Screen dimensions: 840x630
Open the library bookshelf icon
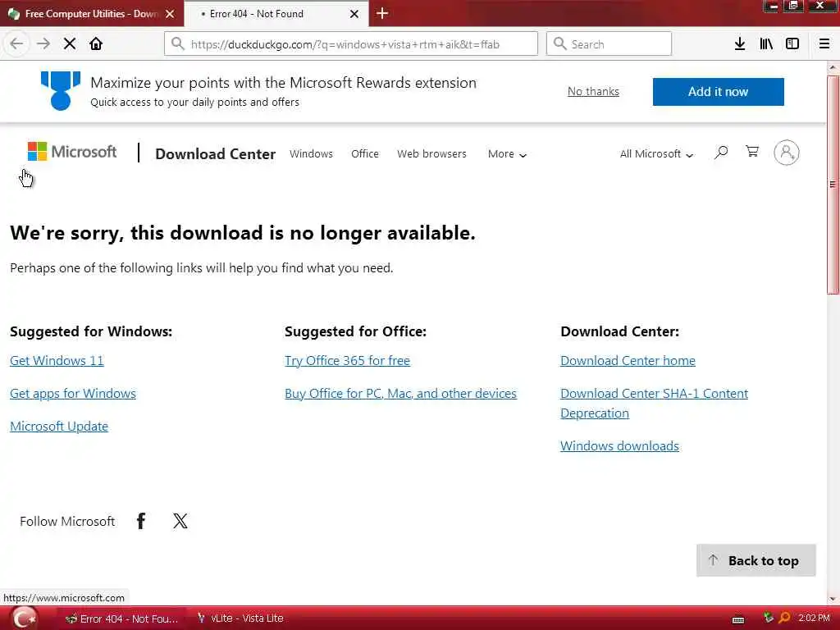[x=766, y=44]
